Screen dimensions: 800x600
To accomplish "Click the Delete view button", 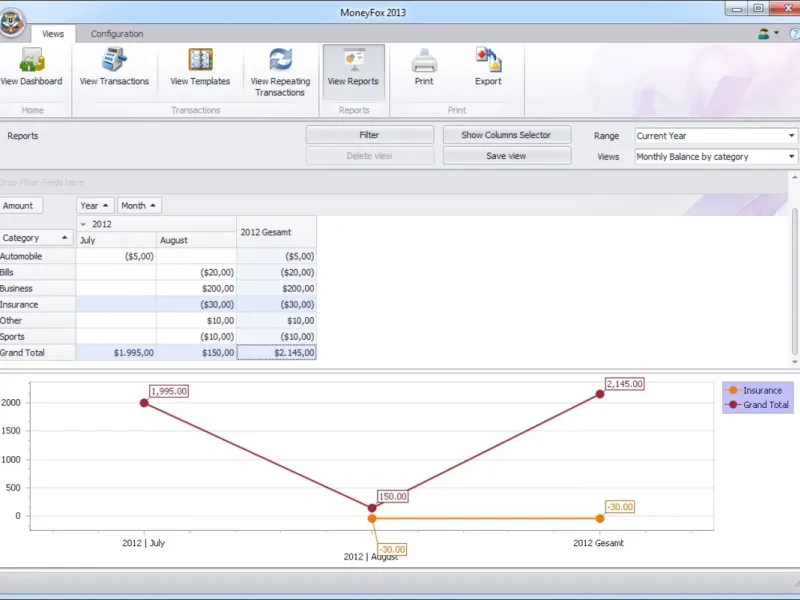I will pyautogui.click(x=369, y=156).
